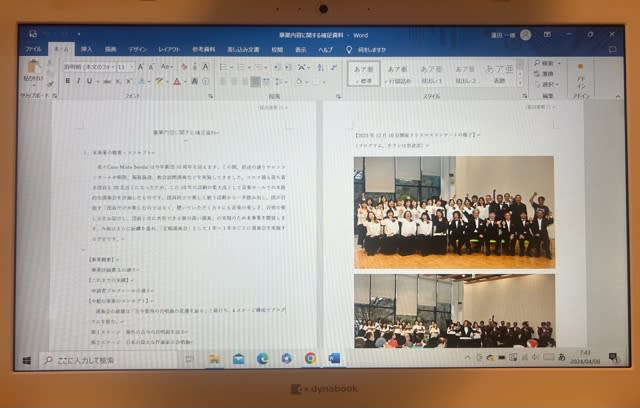
Task: Click the Clear Formatting eraser icon
Action: [184, 67]
